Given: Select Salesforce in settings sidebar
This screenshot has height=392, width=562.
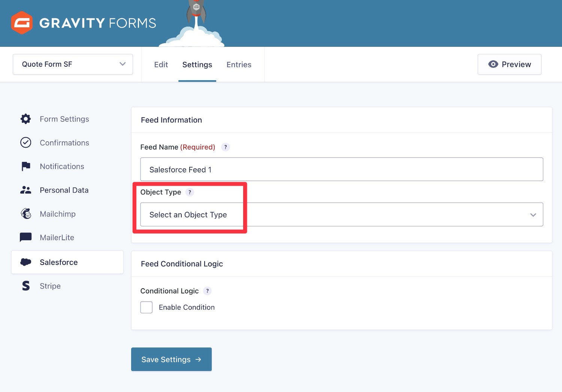Looking at the screenshot, I should point(67,262).
